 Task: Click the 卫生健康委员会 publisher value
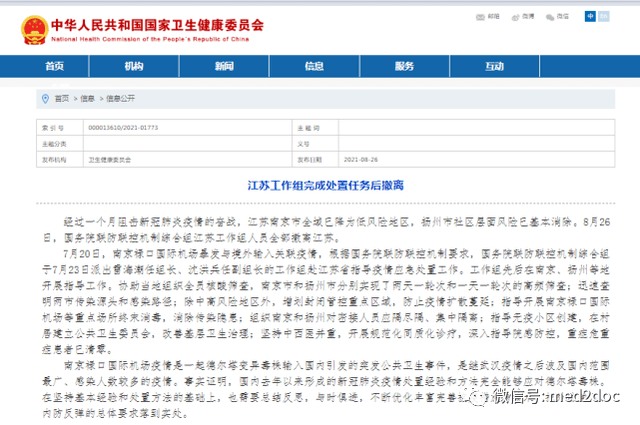click(110, 160)
